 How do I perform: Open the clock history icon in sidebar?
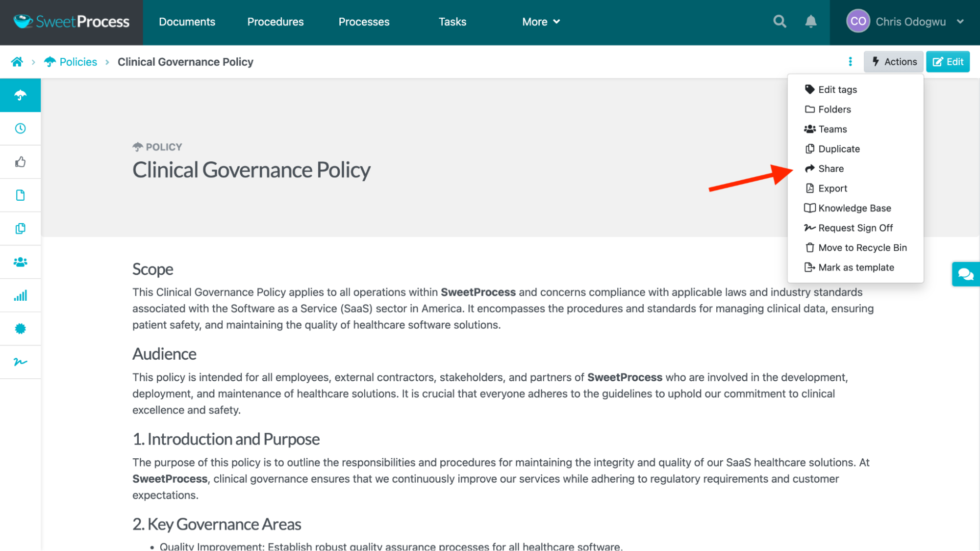pyautogui.click(x=20, y=129)
